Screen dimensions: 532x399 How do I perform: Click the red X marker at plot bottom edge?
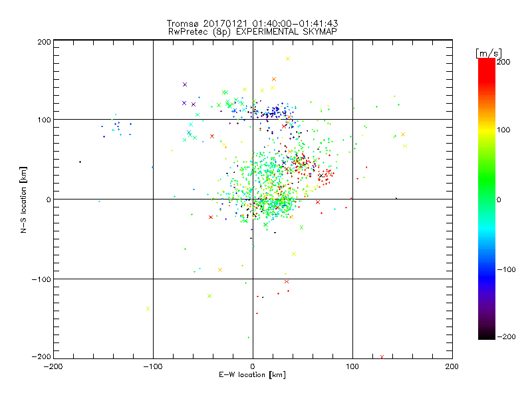[382, 357]
